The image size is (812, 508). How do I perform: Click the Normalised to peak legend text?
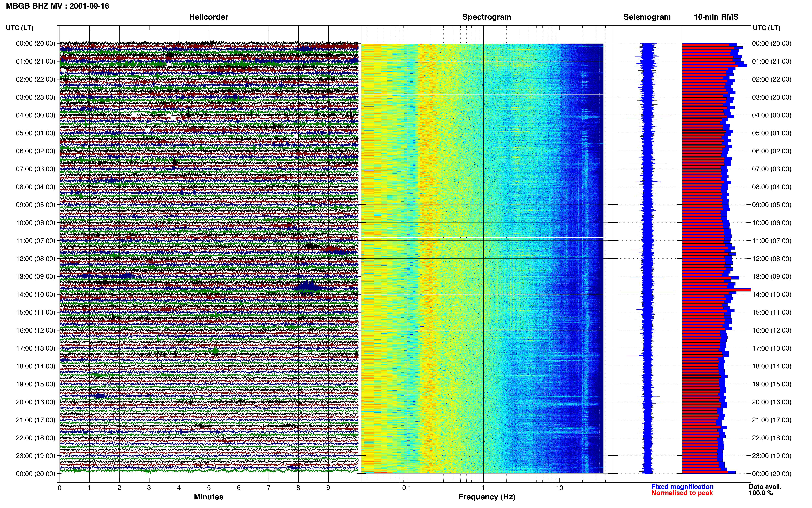682,493
